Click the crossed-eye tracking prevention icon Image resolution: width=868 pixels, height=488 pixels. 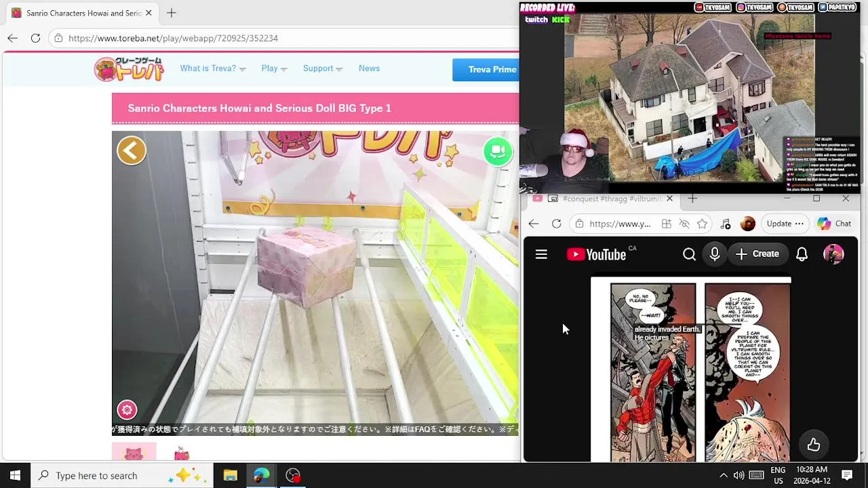click(684, 224)
